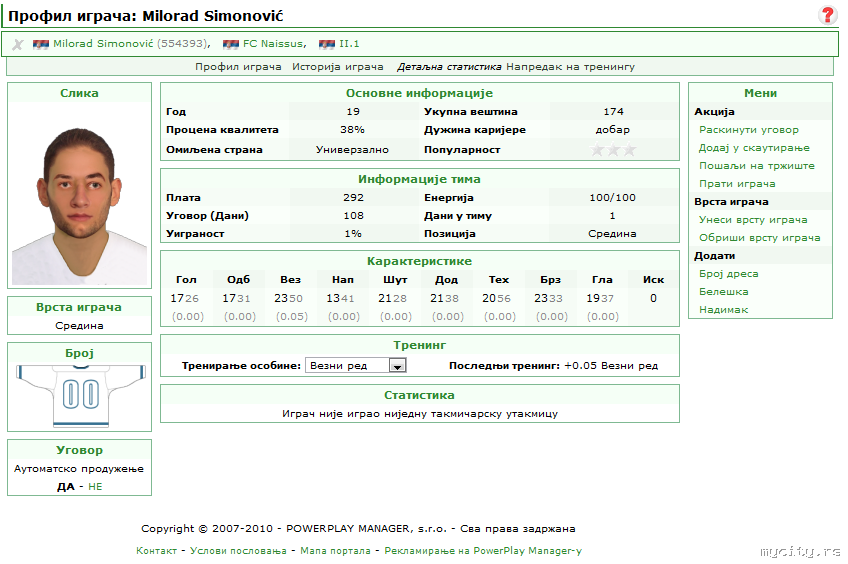848x564 pixels.
Task: Open the Историја играча tab
Action: 337,67
